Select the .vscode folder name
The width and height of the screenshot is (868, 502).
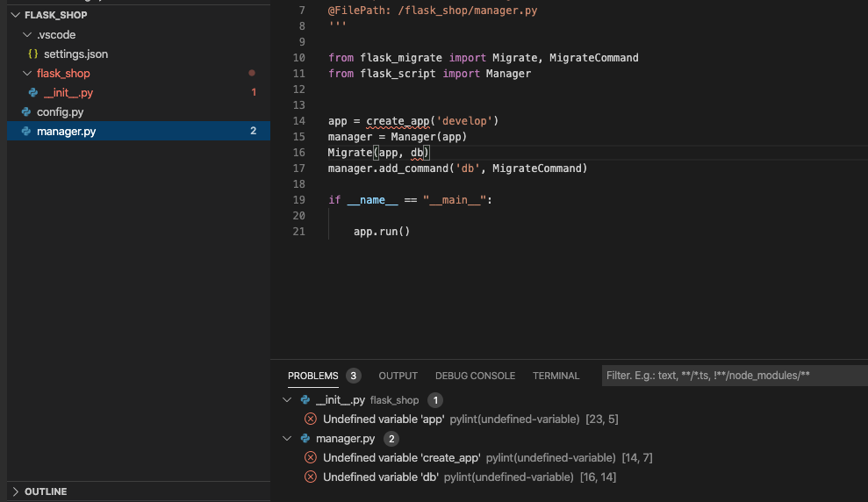click(56, 34)
